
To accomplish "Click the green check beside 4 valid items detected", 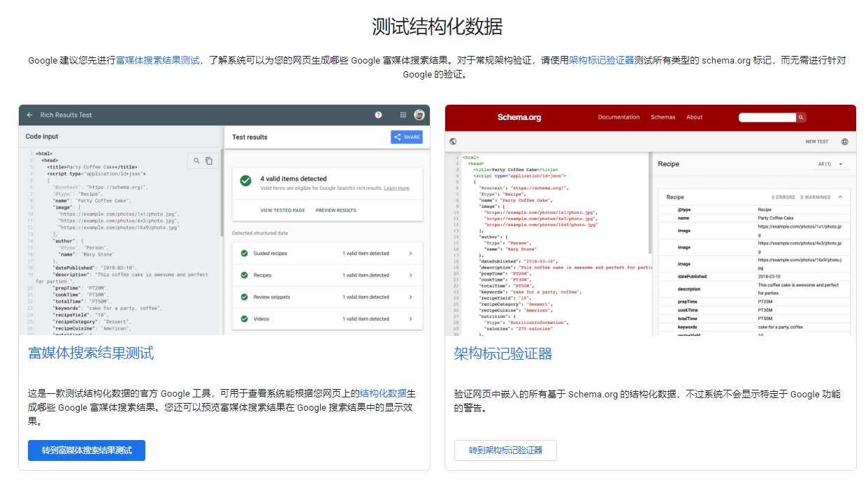I will tap(245, 181).
